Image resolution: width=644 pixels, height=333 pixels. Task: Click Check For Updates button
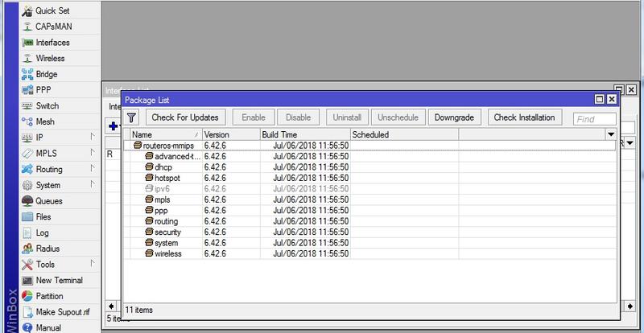coord(185,117)
